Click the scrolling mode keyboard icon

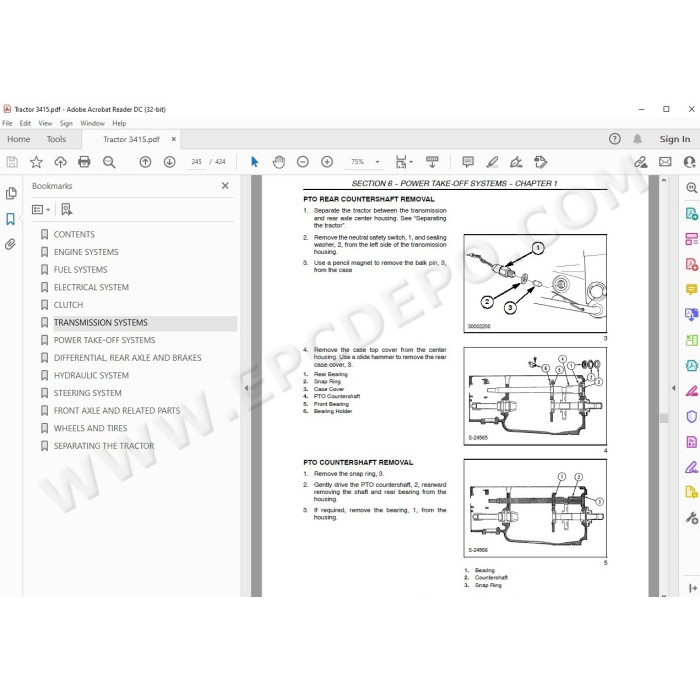pos(432,162)
